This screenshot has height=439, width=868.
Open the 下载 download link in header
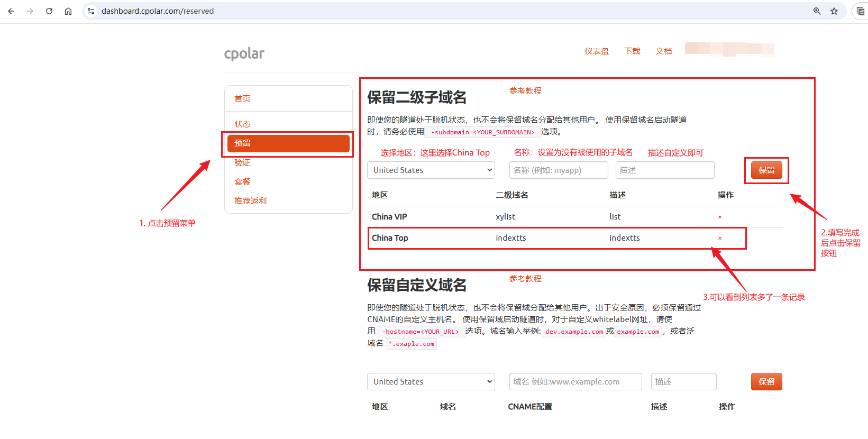tap(632, 51)
